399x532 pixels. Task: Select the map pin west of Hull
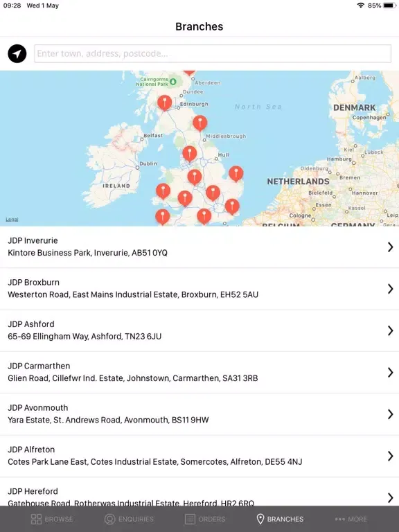[190, 154]
